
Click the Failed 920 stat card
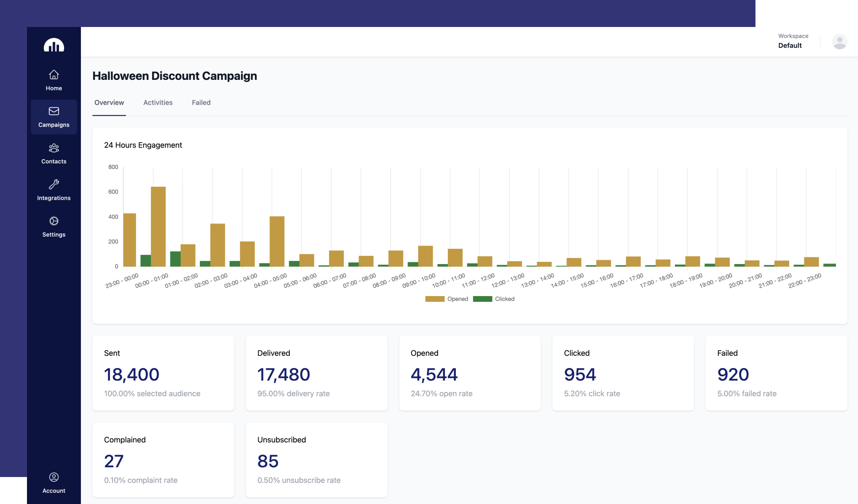coord(776,373)
